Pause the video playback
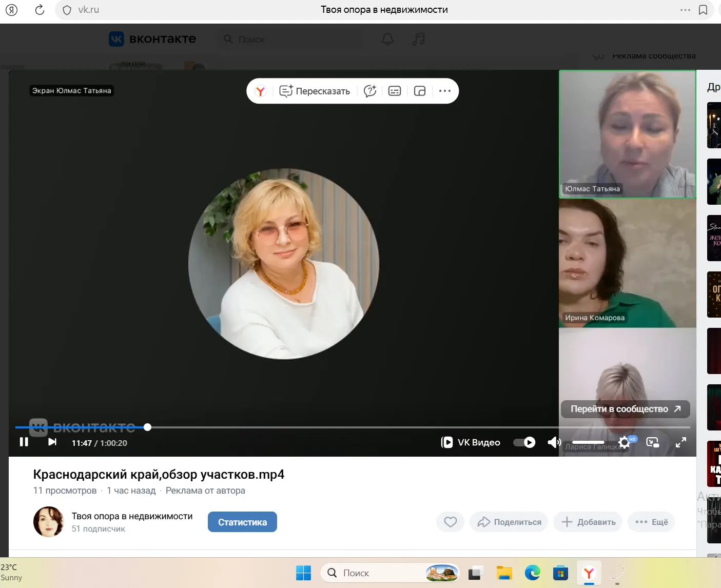This screenshot has height=588, width=721. (x=24, y=442)
